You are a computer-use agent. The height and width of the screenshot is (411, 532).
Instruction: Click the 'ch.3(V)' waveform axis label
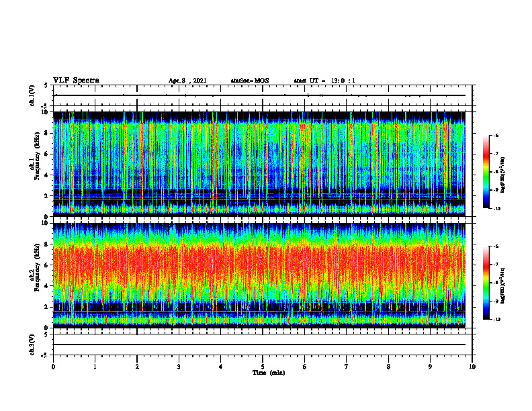click(32, 345)
